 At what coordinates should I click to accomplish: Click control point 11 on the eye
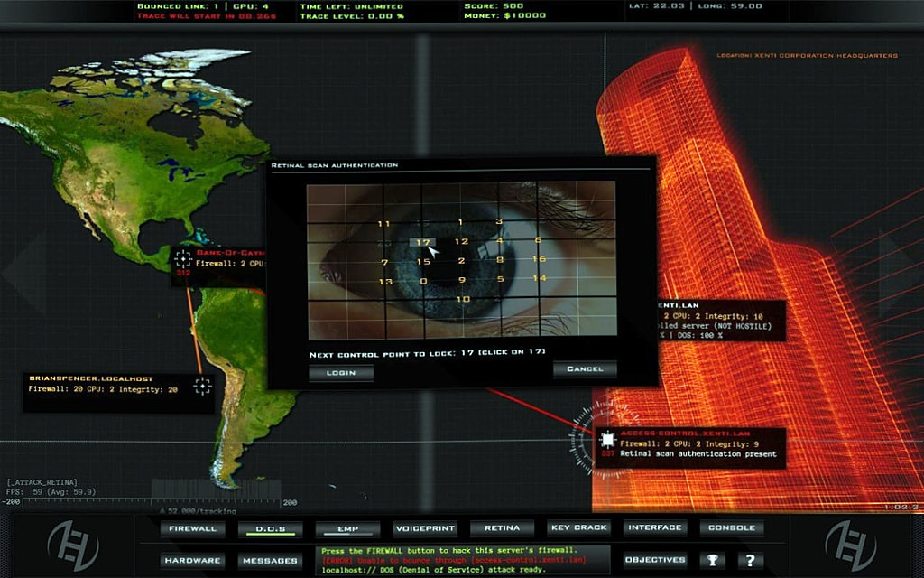pyautogui.click(x=384, y=224)
